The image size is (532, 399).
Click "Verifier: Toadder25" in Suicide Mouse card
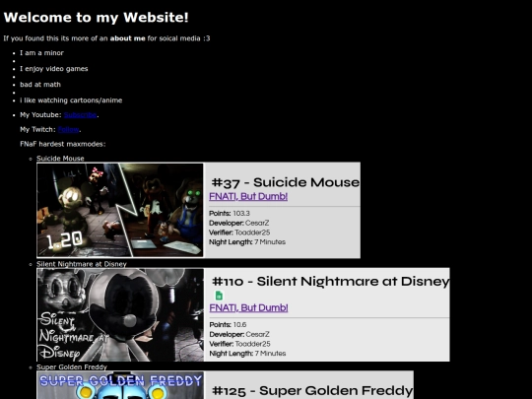point(239,233)
